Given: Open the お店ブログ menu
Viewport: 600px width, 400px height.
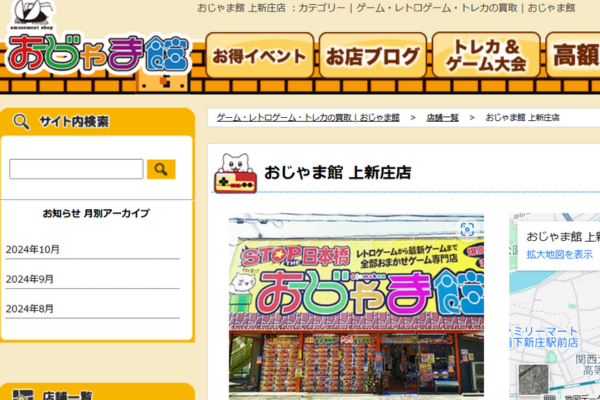Looking at the screenshot, I should tap(373, 56).
